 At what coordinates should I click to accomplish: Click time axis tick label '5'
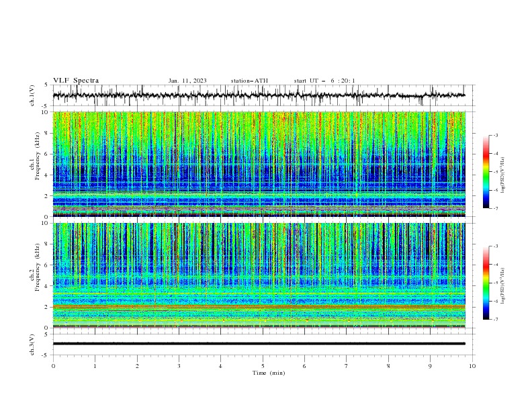[x=263, y=366]
